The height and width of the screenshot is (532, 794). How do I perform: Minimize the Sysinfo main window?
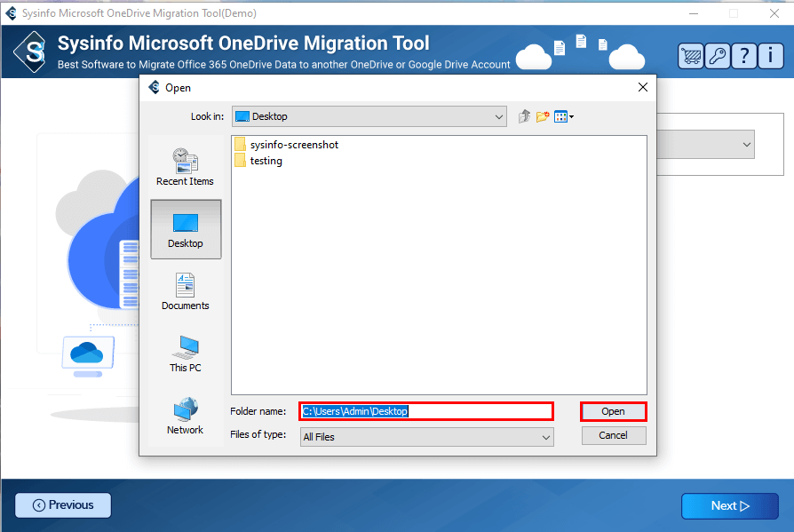pos(694,13)
